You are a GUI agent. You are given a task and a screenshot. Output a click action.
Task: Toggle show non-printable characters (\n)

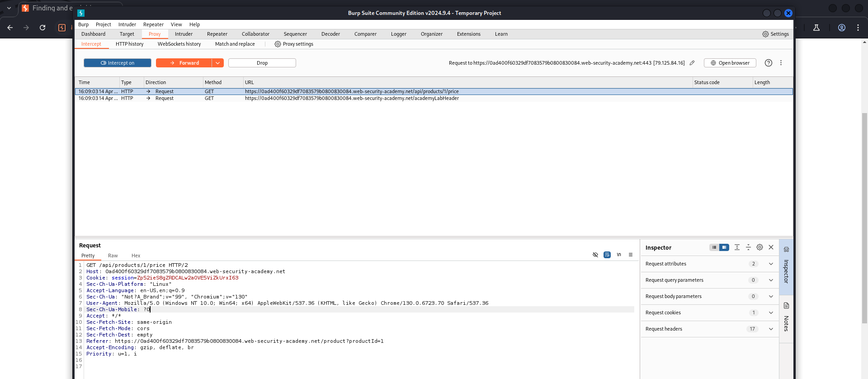(x=619, y=255)
